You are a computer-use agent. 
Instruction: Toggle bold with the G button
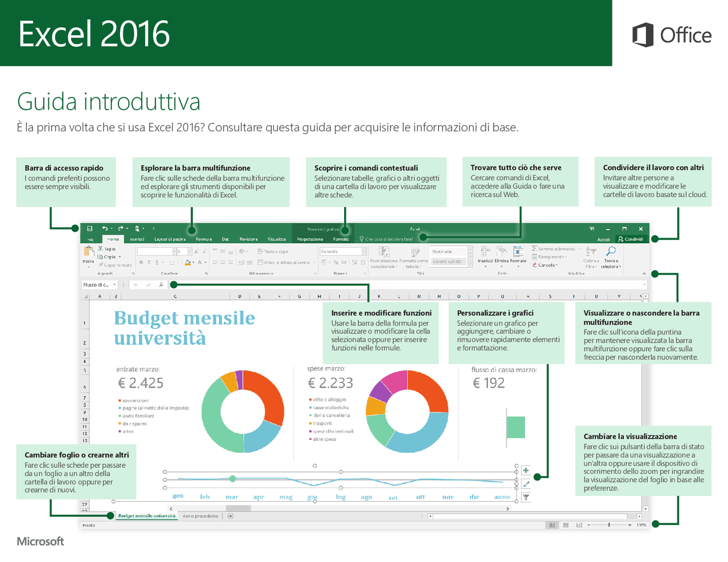(141, 262)
